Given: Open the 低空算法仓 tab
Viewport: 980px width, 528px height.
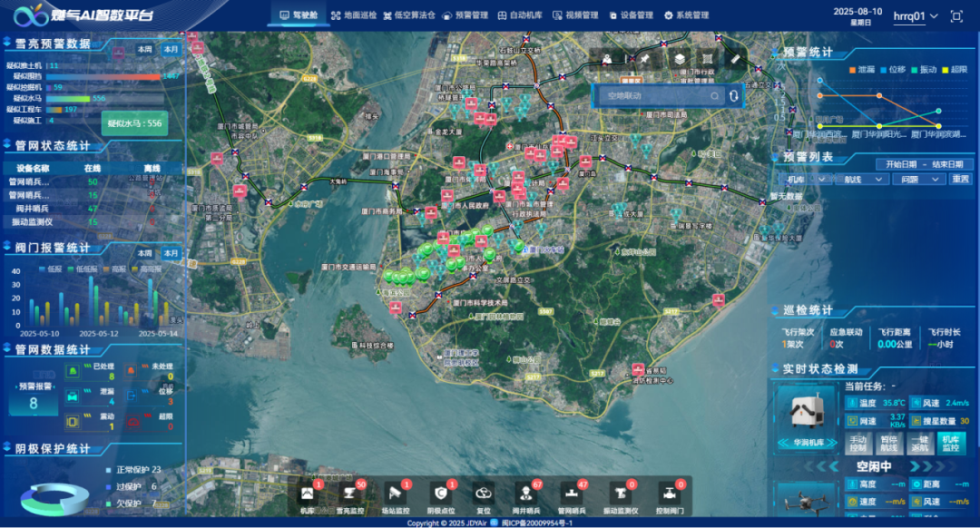Looking at the screenshot, I should (x=409, y=15).
